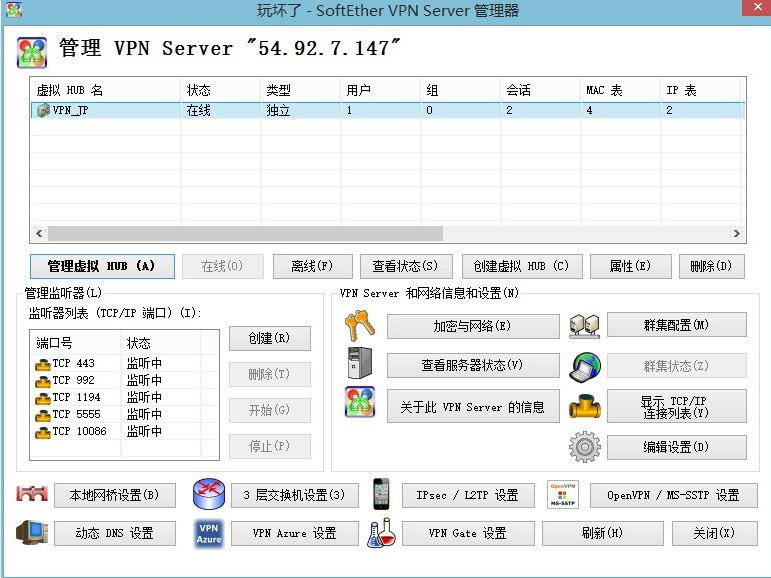Click the SoftEther icon beside 关于此 VPN Server
Image resolution: width=771 pixels, height=578 pixels.
(x=360, y=402)
